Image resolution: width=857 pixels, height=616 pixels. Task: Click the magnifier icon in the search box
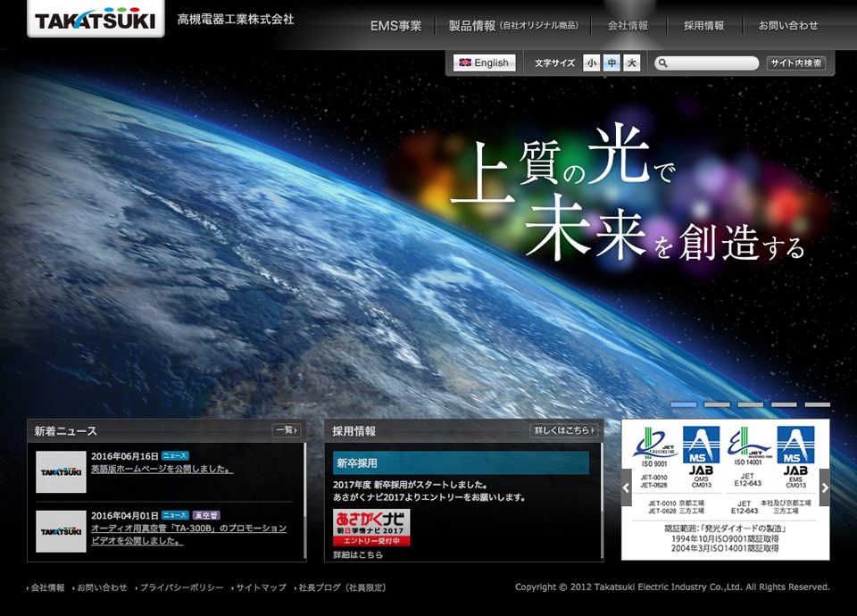662,63
